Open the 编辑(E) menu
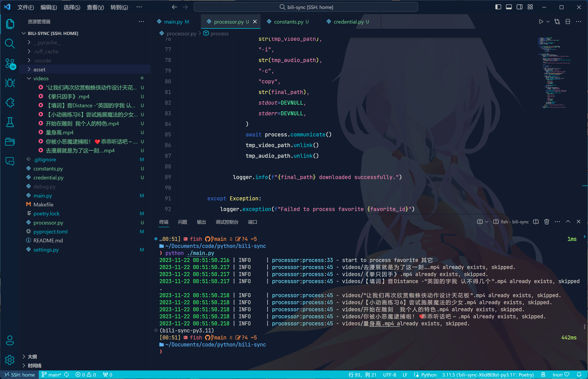Viewport: 588px width, 379px height. pos(49,7)
